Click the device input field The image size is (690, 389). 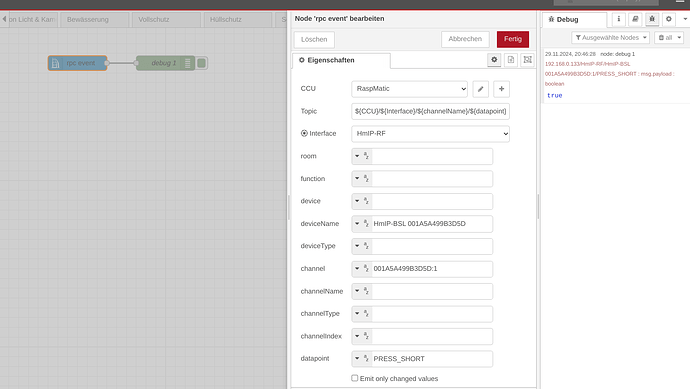click(x=432, y=201)
